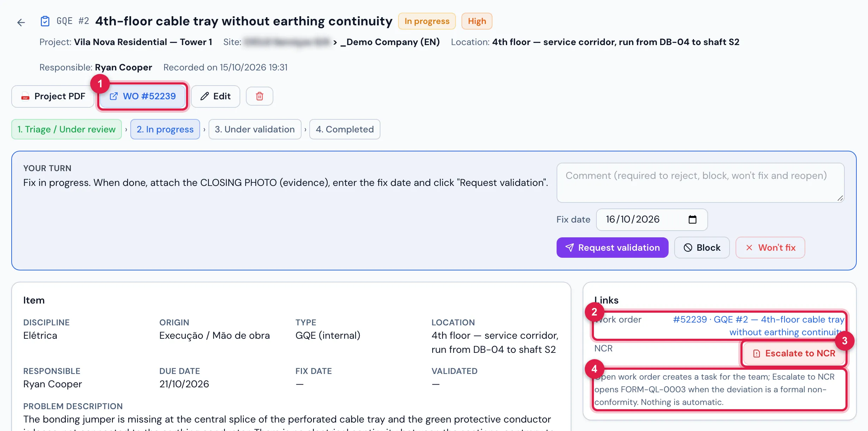Select stage 2. In progress
The image size is (868, 431).
(x=165, y=130)
